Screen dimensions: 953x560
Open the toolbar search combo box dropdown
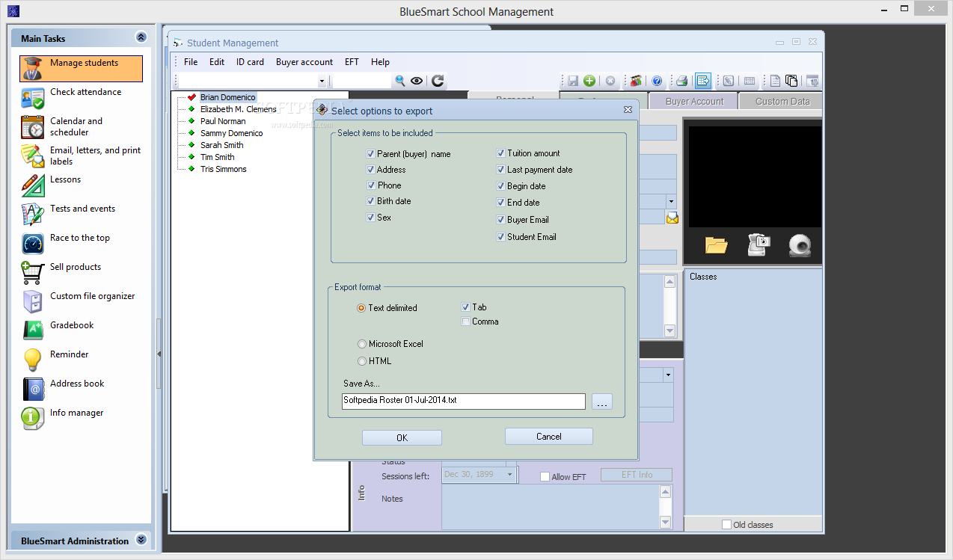[x=322, y=81]
